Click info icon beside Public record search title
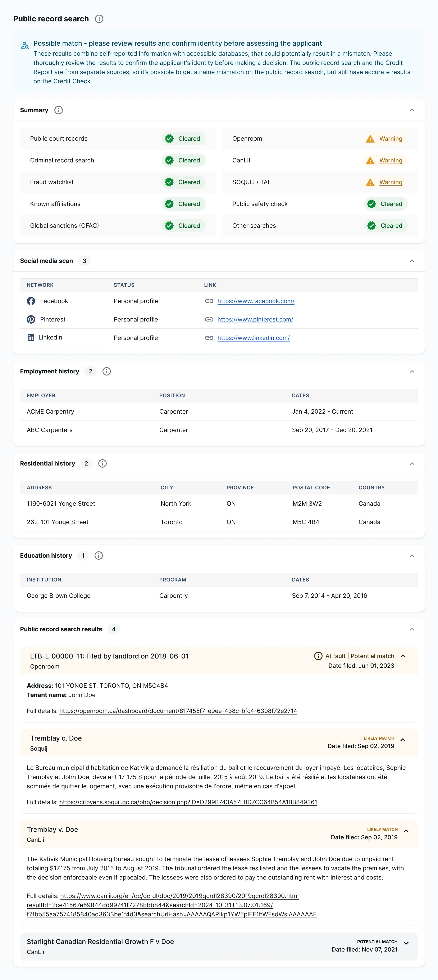 (99, 19)
